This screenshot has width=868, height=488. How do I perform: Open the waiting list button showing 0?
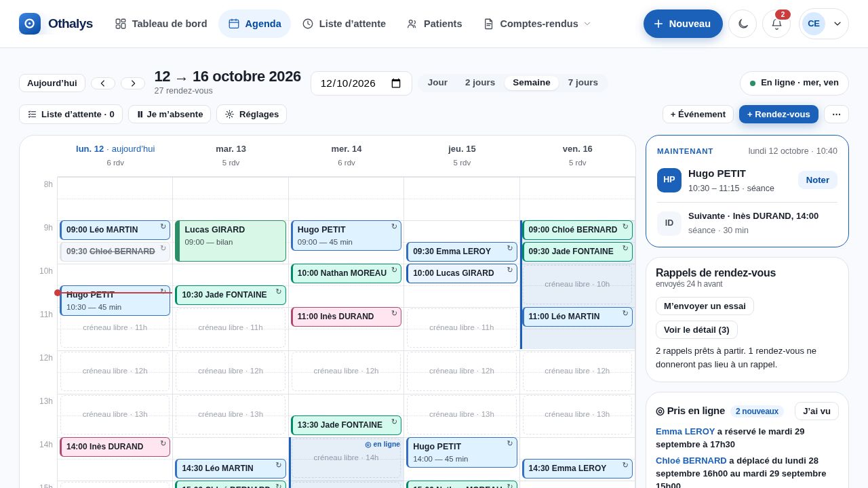71,114
